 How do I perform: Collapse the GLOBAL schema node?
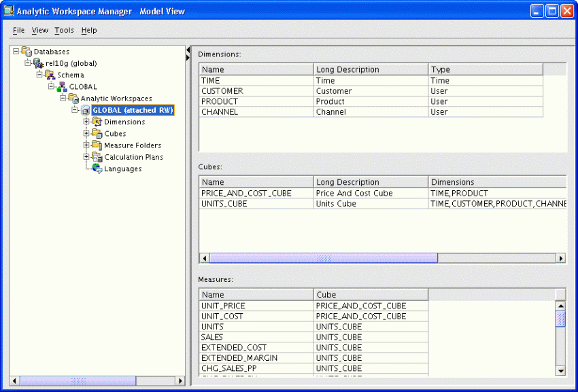pos(51,86)
